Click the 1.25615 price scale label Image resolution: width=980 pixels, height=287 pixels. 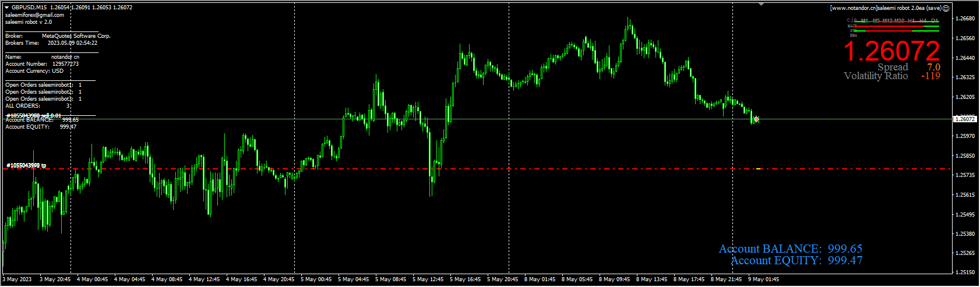(x=965, y=195)
